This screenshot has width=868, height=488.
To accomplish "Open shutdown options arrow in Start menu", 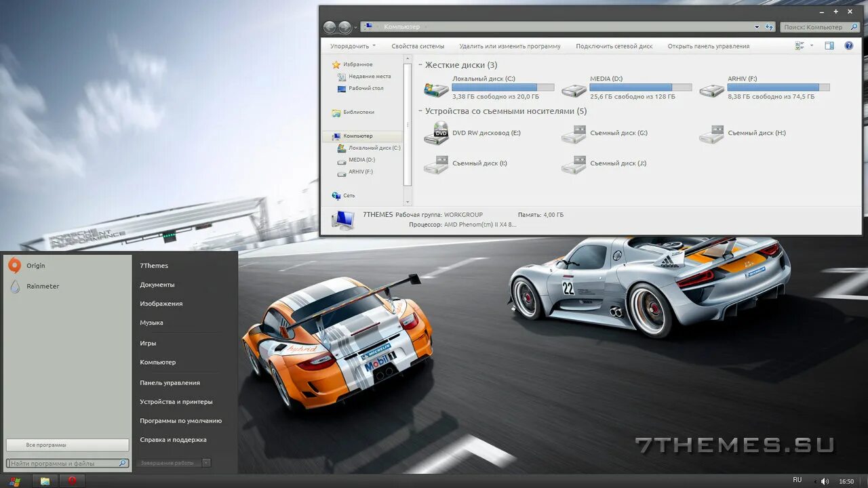I will coord(206,463).
